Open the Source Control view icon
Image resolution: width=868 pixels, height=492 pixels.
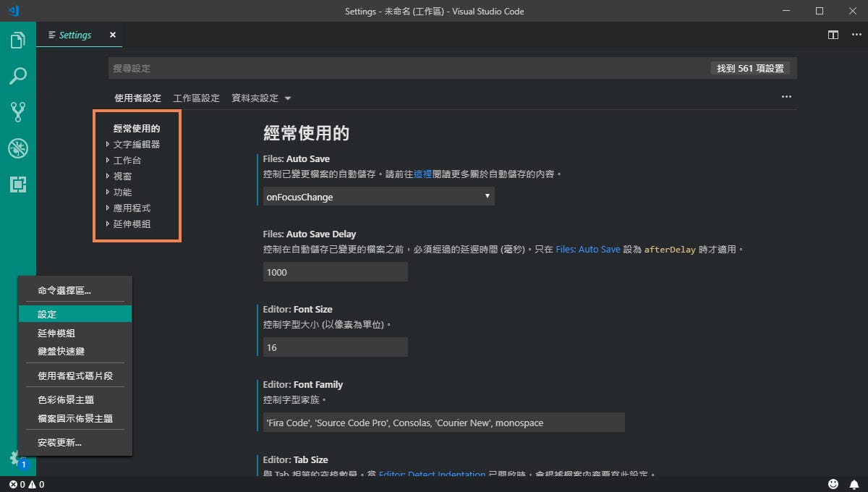pyautogui.click(x=18, y=111)
